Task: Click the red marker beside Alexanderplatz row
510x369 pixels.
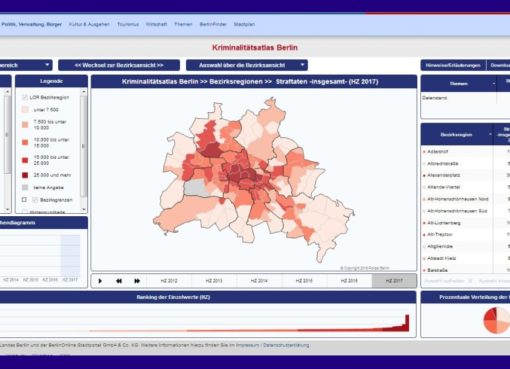Action: 424,175
